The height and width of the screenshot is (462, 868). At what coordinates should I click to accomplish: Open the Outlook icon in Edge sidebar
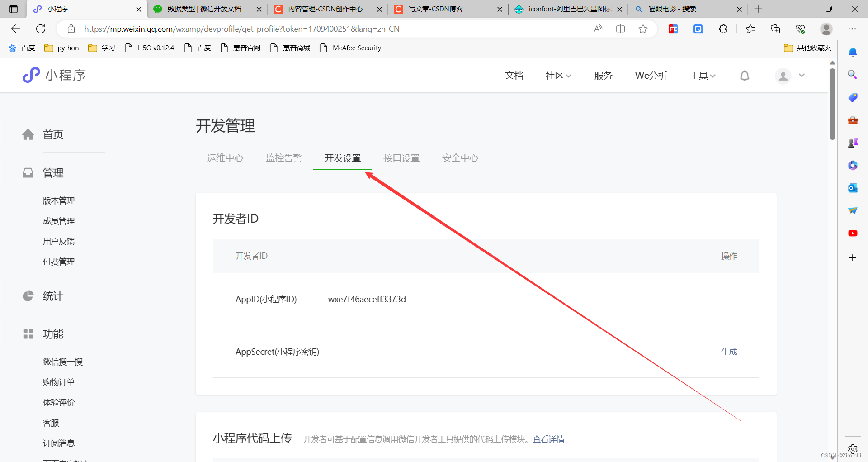point(853,188)
